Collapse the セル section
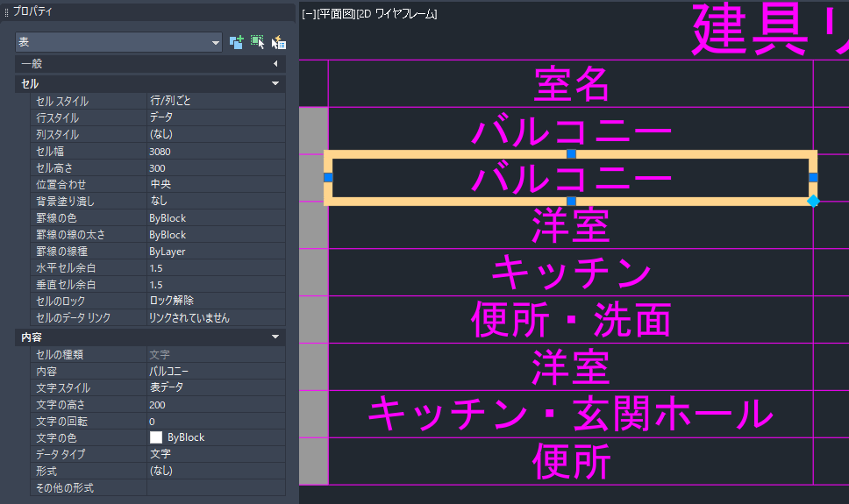Screen dimensions: 849x504 coord(275,83)
